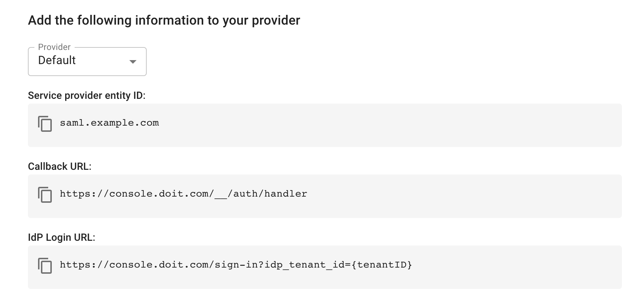This screenshot has width=644, height=294.
Task: Click the "IdP Login URL:" label
Action: [x=62, y=238]
